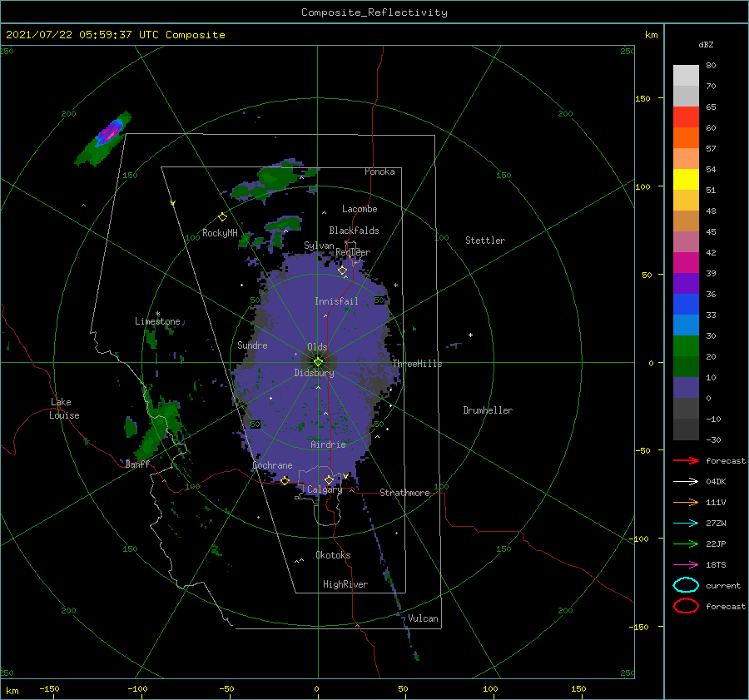Click the RedDeer city label
Image resolution: width=749 pixels, height=700 pixels.
353,252
